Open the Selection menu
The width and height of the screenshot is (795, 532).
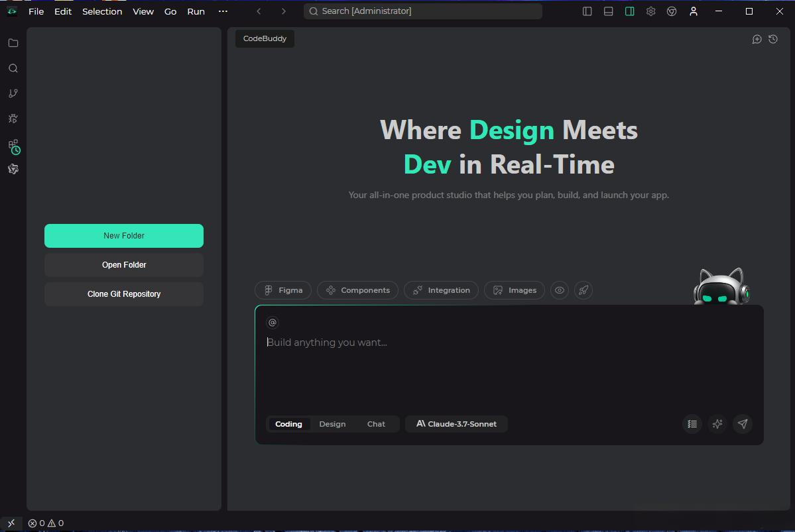(x=102, y=11)
